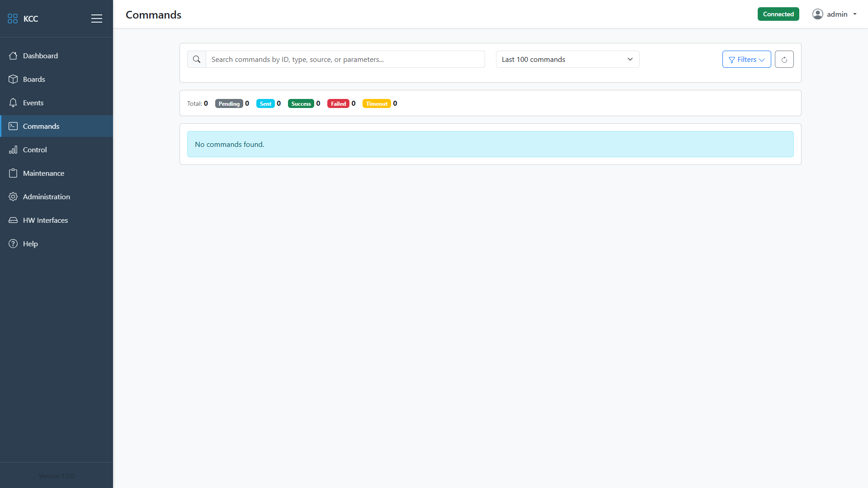Click the Help question mark icon
This screenshot has height=488, width=868.
13,244
